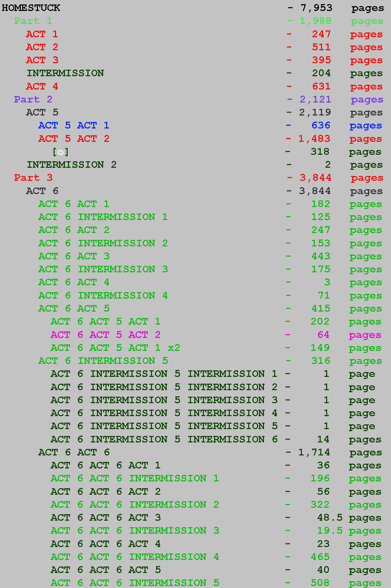The image size is (391, 588).
Task: Click the ACT 3 row label
Action: [42, 60]
